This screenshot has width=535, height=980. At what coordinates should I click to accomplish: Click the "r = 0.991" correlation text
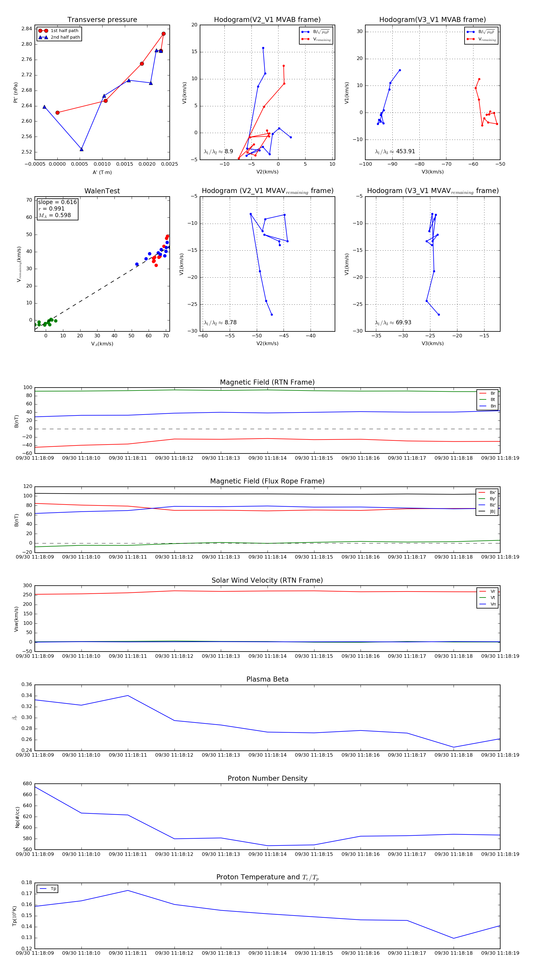(51, 208)
